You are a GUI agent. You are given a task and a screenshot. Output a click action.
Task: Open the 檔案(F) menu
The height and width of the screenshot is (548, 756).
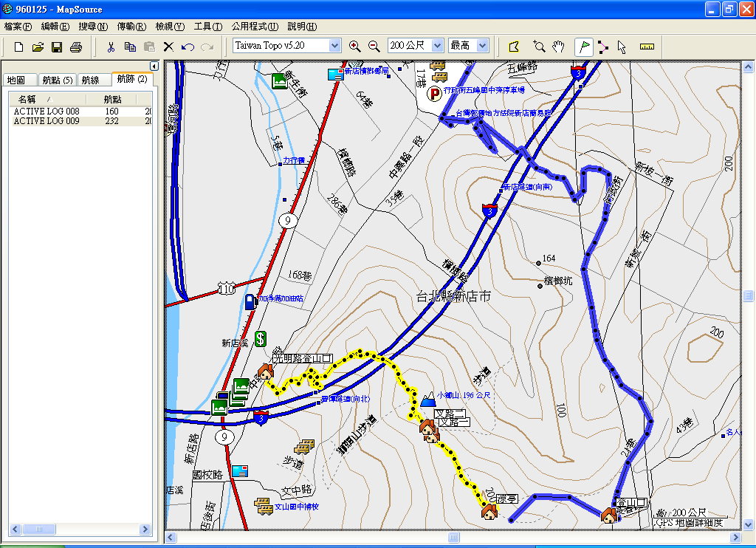(18, 27)
